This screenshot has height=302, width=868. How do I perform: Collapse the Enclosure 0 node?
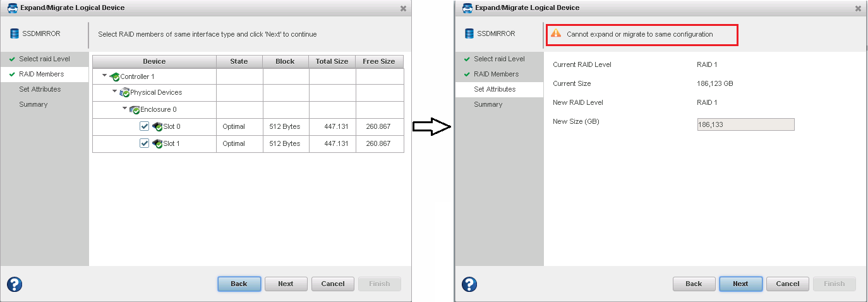pyautogui.click(x=125, y=109)
